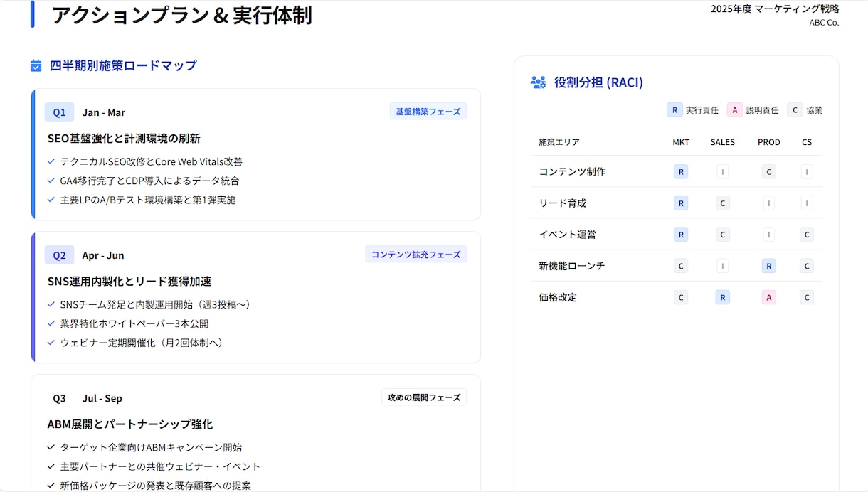Click the checkmark beside SNSチーム発足と内製運用開始
868x492 pixels.
click(x=51, y=304)
